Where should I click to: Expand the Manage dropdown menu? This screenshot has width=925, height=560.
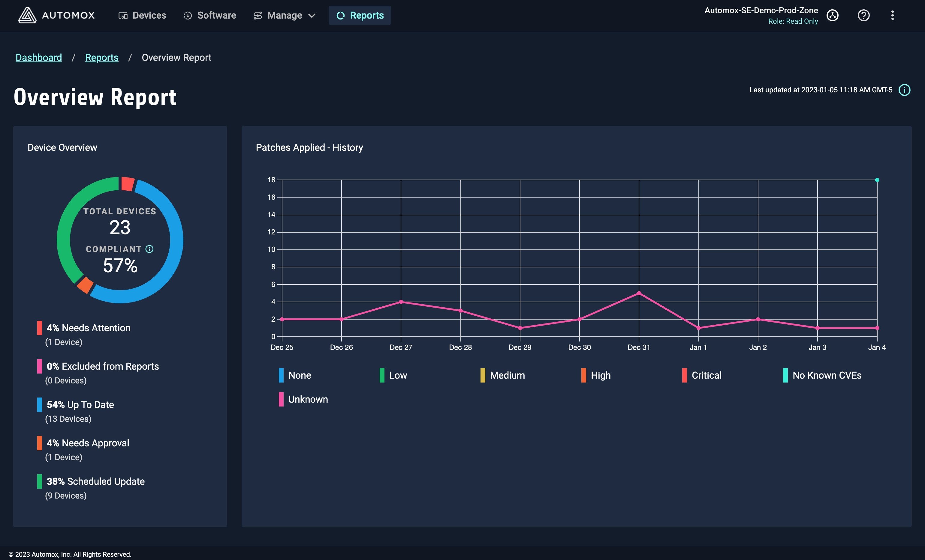(x=284, y=15)
